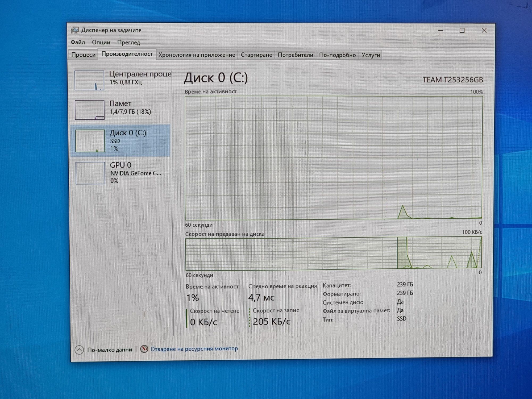Open the Опции menu

tap(101, 43)
